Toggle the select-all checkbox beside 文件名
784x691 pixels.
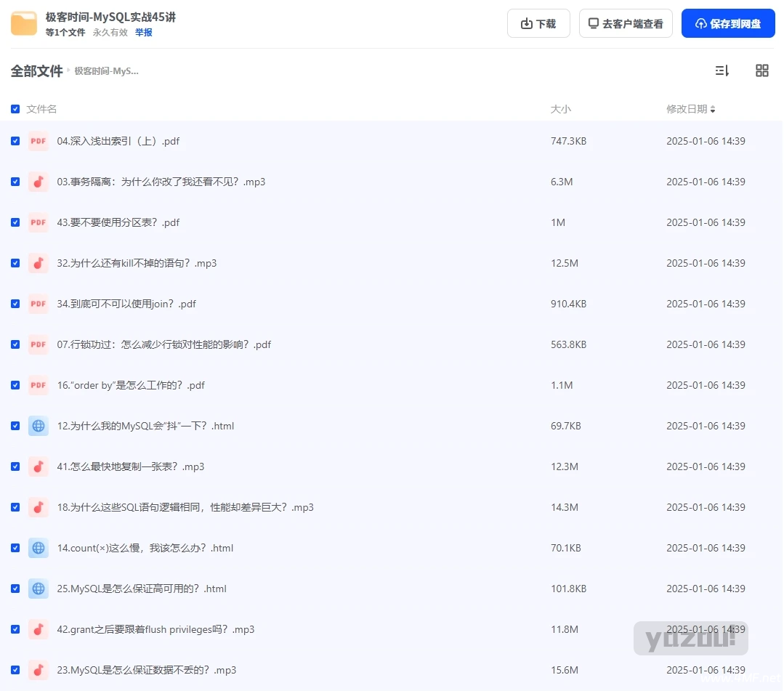(15, 109)
